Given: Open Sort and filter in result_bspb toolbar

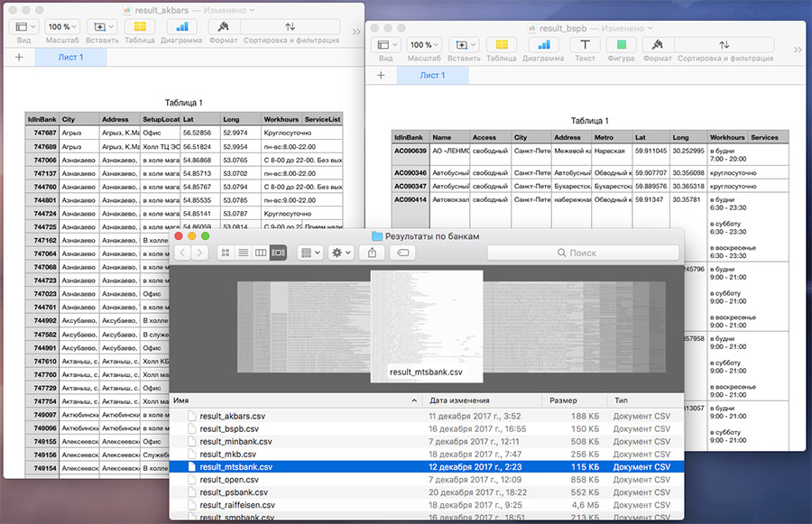Looking at the screenshot, I should tap(724, 44).
